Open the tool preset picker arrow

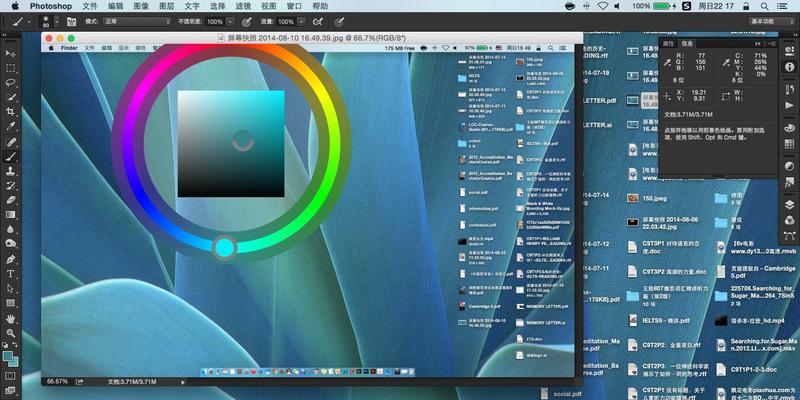(29, 22)
